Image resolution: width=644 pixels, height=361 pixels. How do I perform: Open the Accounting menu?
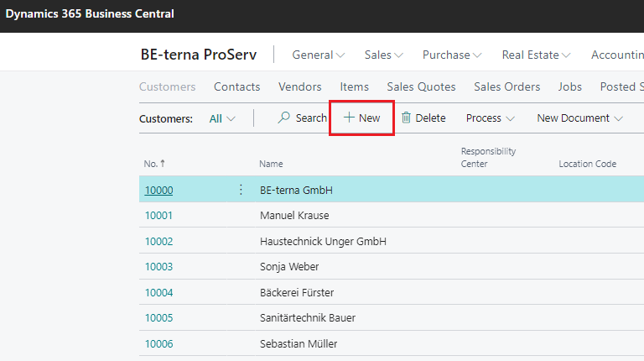[617, 55]
